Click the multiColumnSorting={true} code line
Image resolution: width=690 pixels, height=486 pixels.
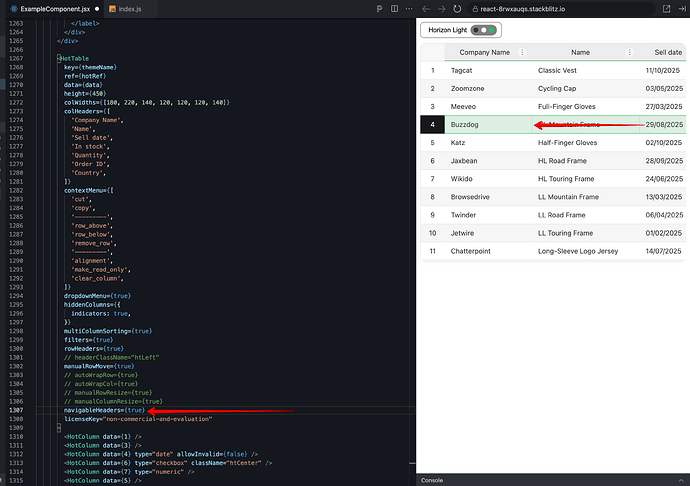[x=108, y=331]
